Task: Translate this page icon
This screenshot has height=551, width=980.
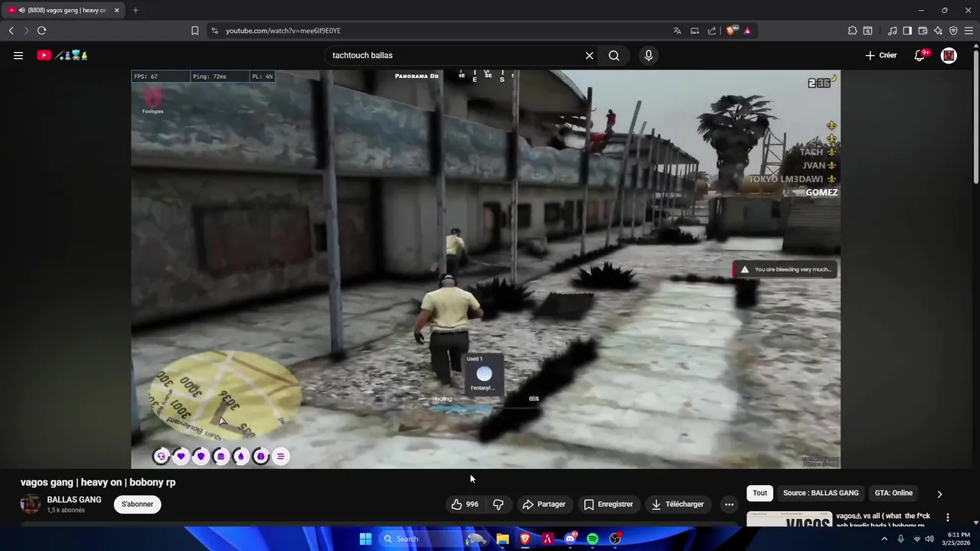Action: pyautogui.click(x=677, y=31)
